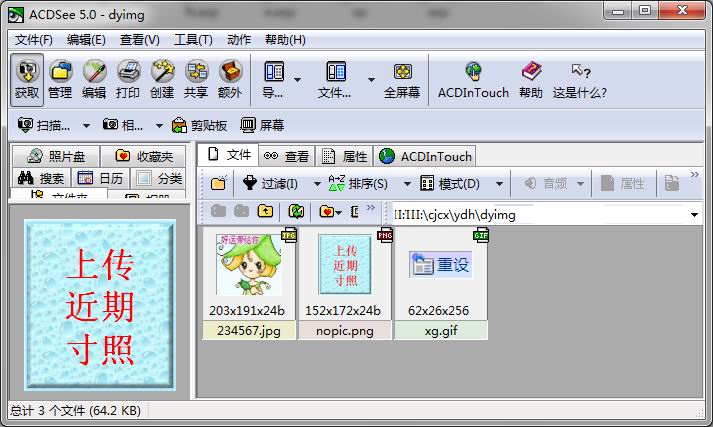713x427 pixels.
Task: Open the 创建 (Create) wand tool
Action: point(162,80)
